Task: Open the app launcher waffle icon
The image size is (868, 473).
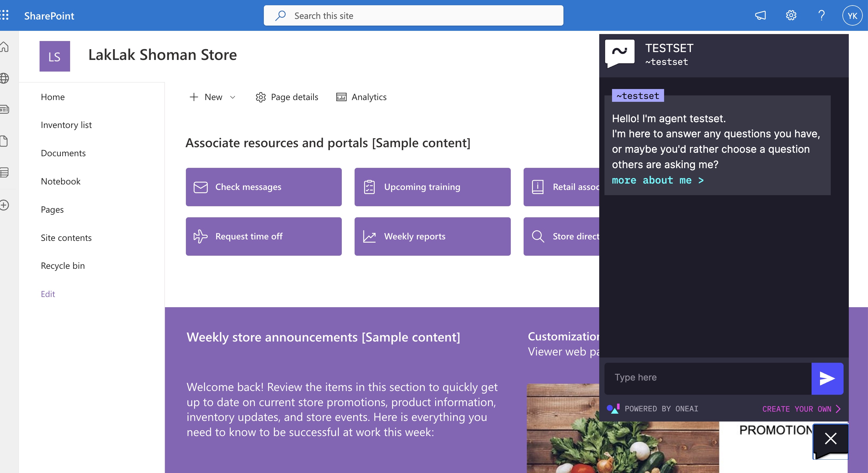Action: click(4, 15)
